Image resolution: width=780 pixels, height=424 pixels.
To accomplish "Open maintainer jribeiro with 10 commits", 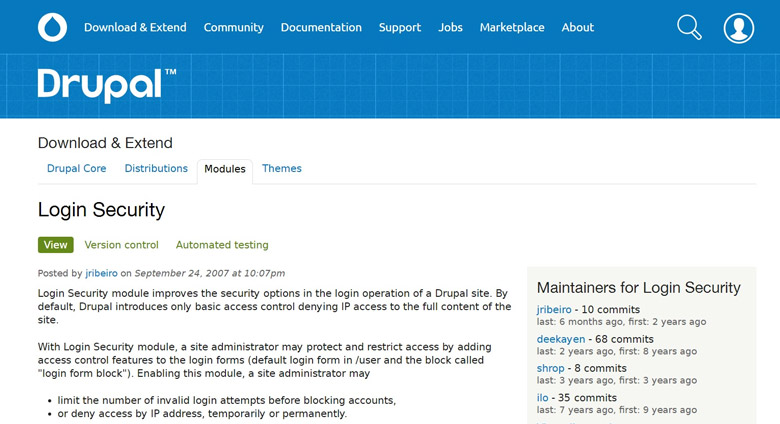I will (x=554, y=310).
